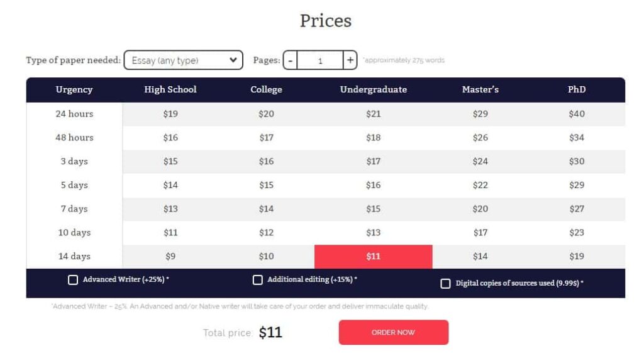The height and width of the screenshot is (353, 644).
Task: Open the Type of paper needed dropdown
Action: pyautogui.click(x=183, y=60)
